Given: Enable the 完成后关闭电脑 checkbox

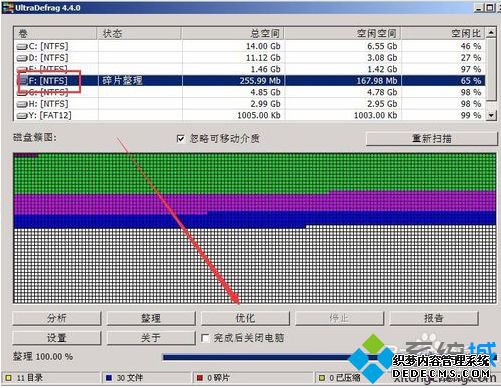Looking at the screenshot, I should 205,338.
